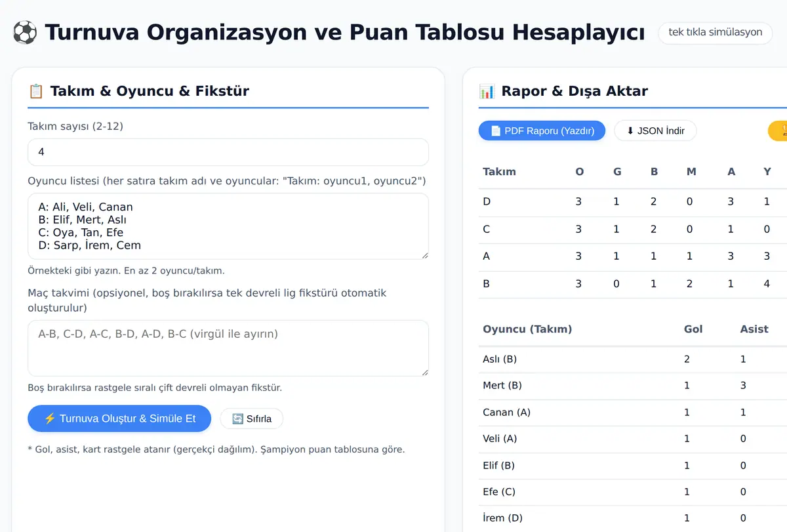The height and width of the screenshot is (532, 787).
Task: Click the 'Asist' column header
Action: (754, 329)
